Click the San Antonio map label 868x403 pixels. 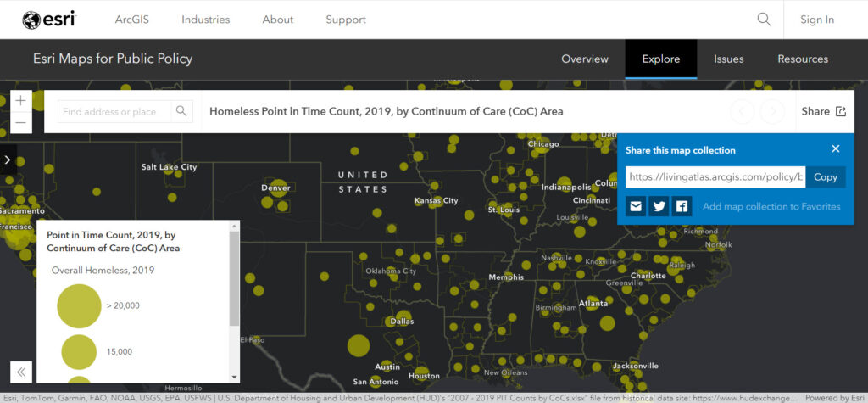376,382
